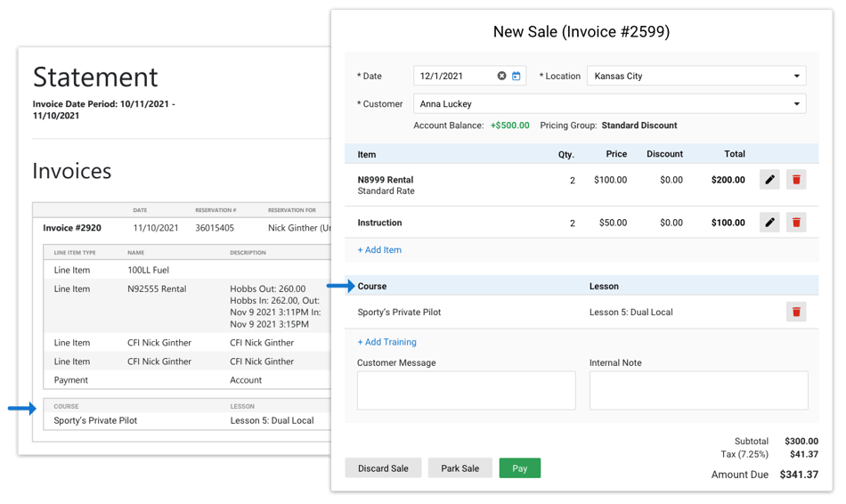Select the Standard Discount pricing group text
The image size is (846, 504).
coord(639,126)
